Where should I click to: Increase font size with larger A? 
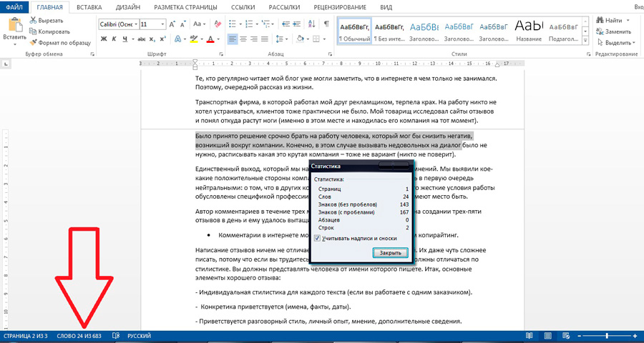172,24
